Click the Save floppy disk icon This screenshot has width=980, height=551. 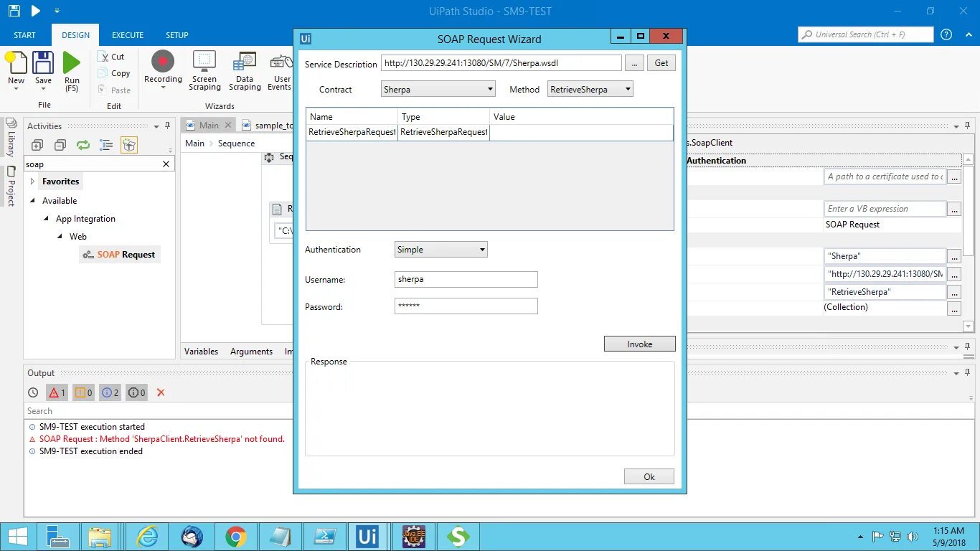click(43, 63)
